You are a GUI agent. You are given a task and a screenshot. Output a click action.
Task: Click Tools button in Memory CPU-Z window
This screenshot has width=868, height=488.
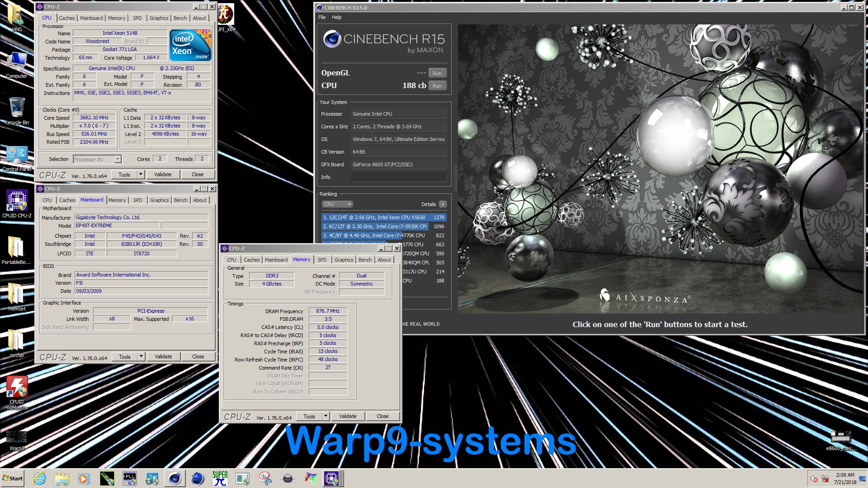tap(309, 416)
